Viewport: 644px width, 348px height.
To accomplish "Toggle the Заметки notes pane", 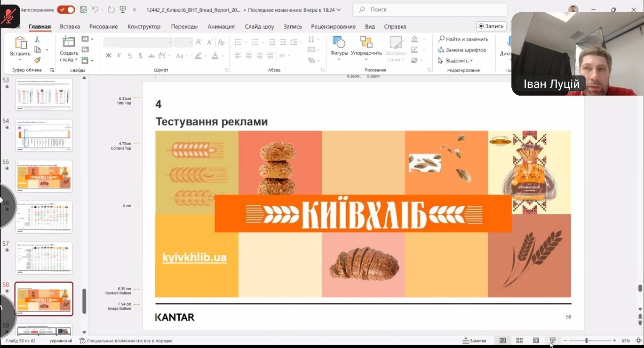I will [474, 340].
